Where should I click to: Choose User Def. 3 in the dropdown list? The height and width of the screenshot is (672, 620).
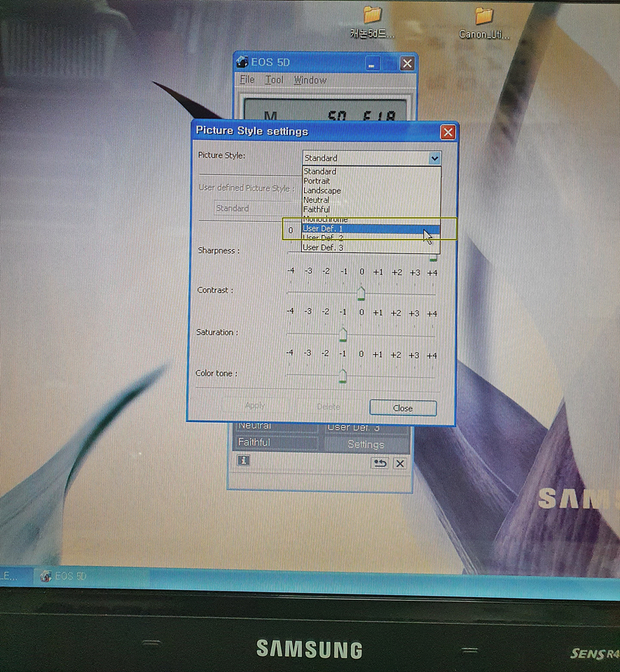[x=371, y=248]
